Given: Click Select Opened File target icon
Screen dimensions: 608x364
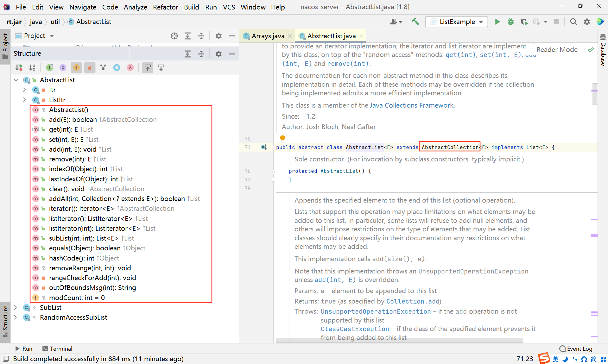Looking at the screenshot, I should [x=174, y=36].
